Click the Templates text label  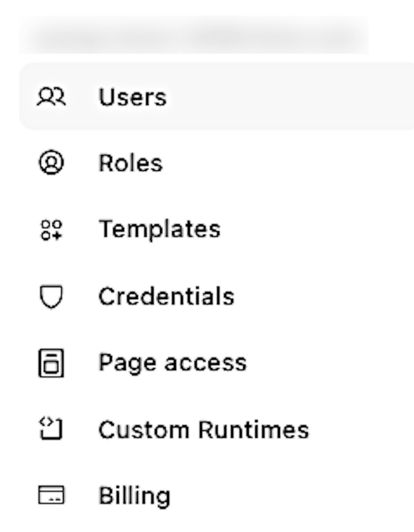[160, 229]
